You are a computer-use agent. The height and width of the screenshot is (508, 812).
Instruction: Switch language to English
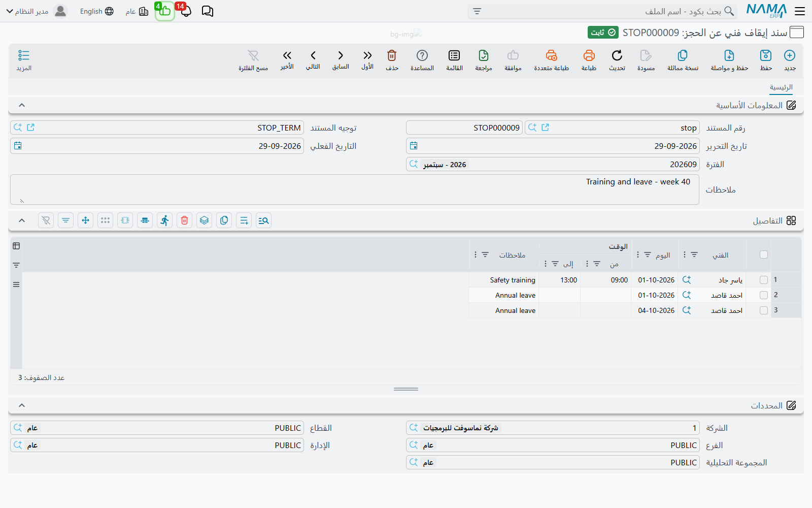point(97,11)
